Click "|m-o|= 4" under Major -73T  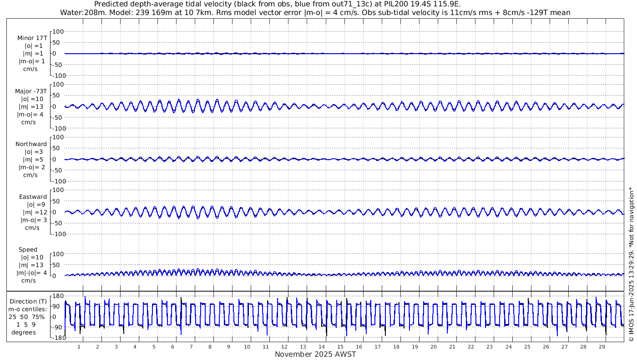30,114
